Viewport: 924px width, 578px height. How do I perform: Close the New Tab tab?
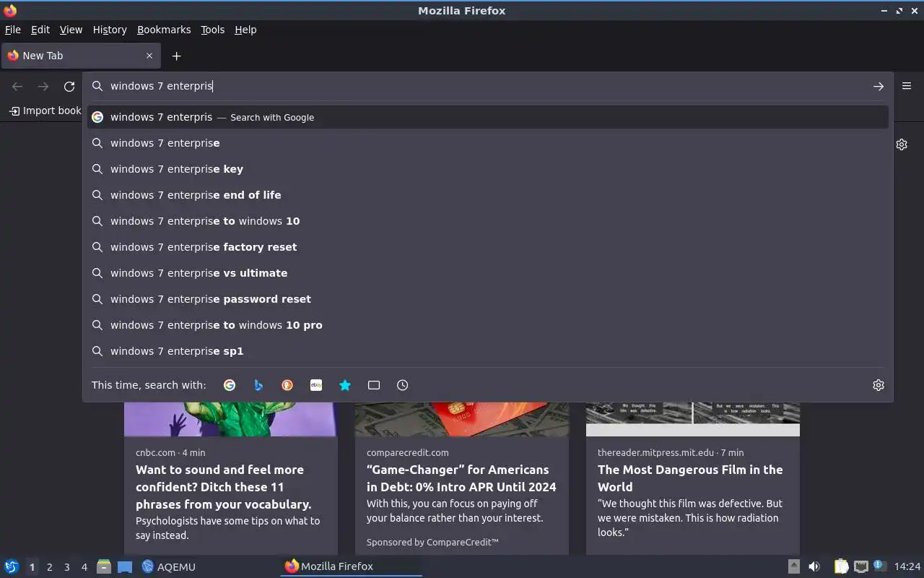(x=149, y=56)
